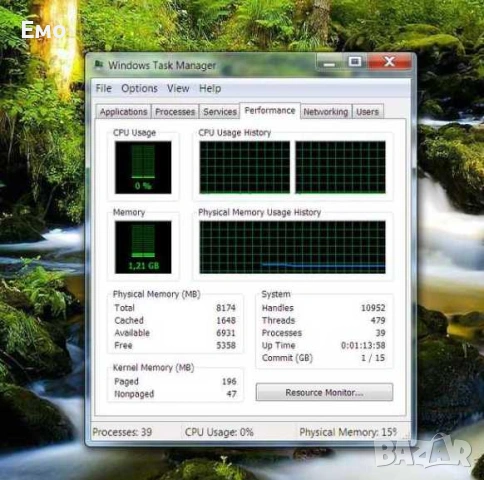Open the File menu

tap(103, 88)
